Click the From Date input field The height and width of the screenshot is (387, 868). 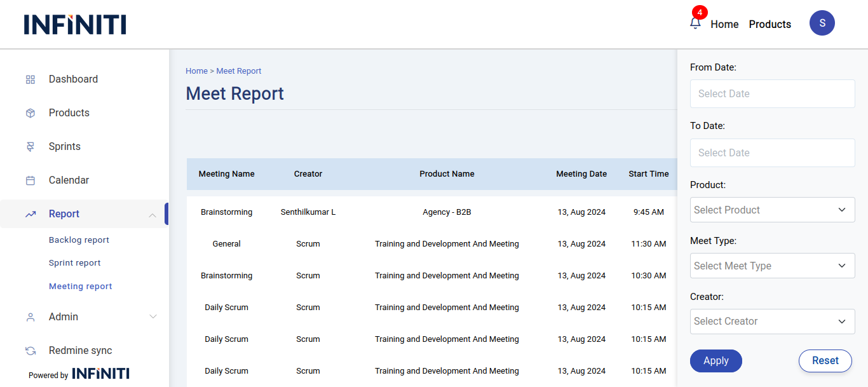pyautogui.click(x=772, y=94)
